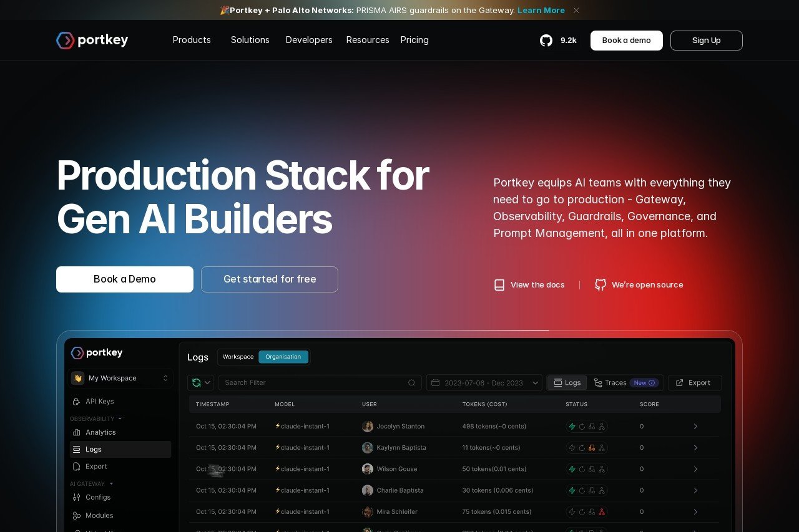The image size is (799, 532).
Task: Click the 498 tokens(~0 cents) cell
Action: [494, 427]
